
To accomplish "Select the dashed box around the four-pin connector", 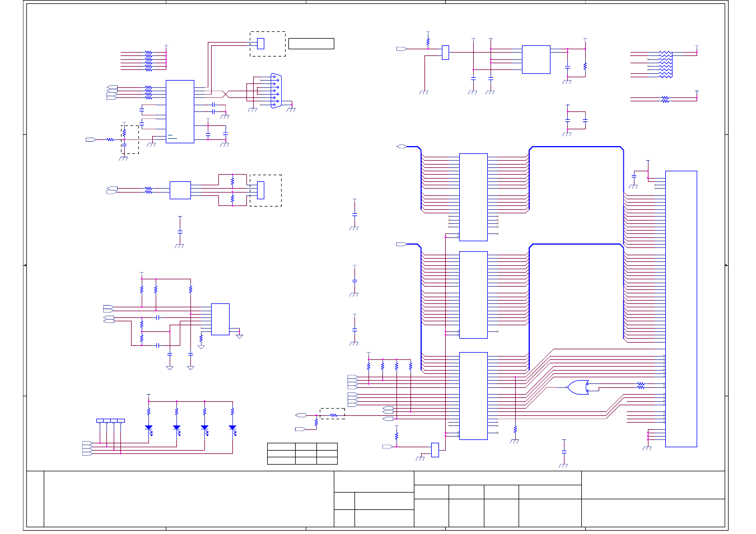I will (x=265, y=190).
